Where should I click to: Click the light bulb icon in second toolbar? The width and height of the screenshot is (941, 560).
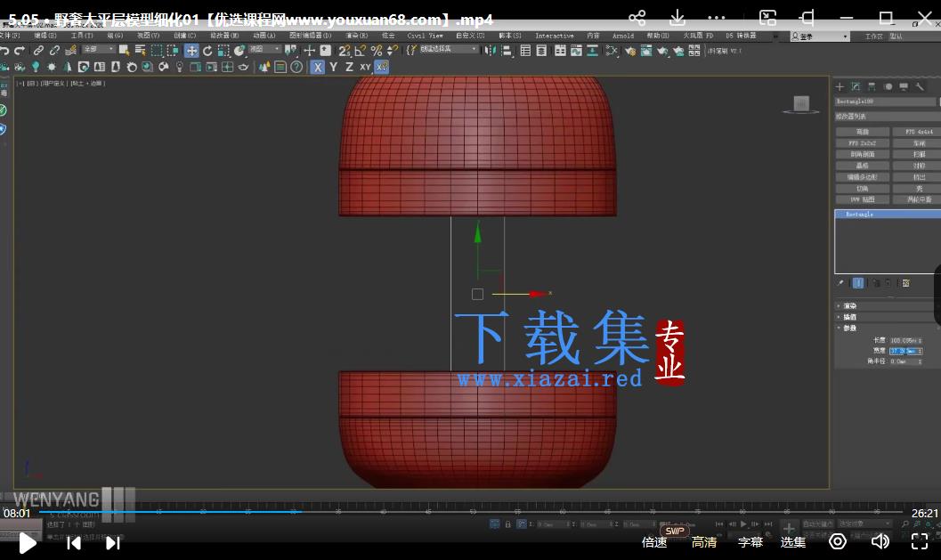click(x=180, y=68)
